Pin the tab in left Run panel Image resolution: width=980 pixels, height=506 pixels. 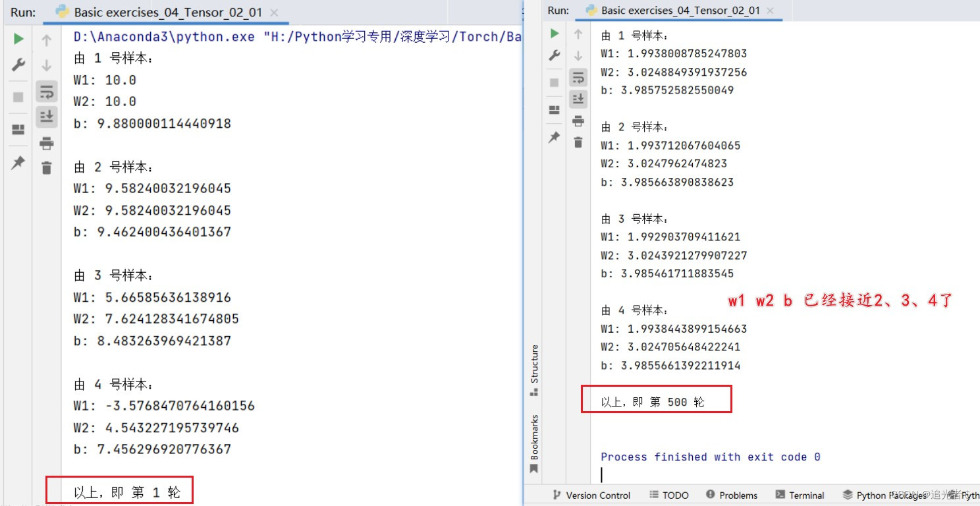click(x=18, y=162)
